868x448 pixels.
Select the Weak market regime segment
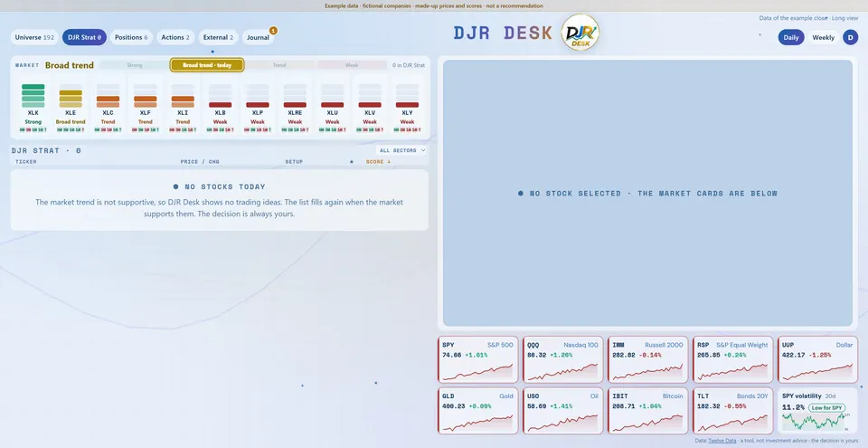point(352,65)
